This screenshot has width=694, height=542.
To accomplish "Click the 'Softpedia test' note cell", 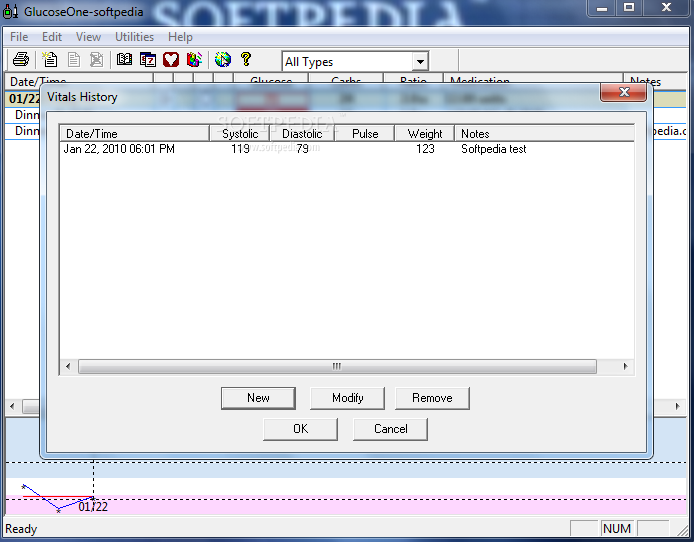I will click(494, 149).
